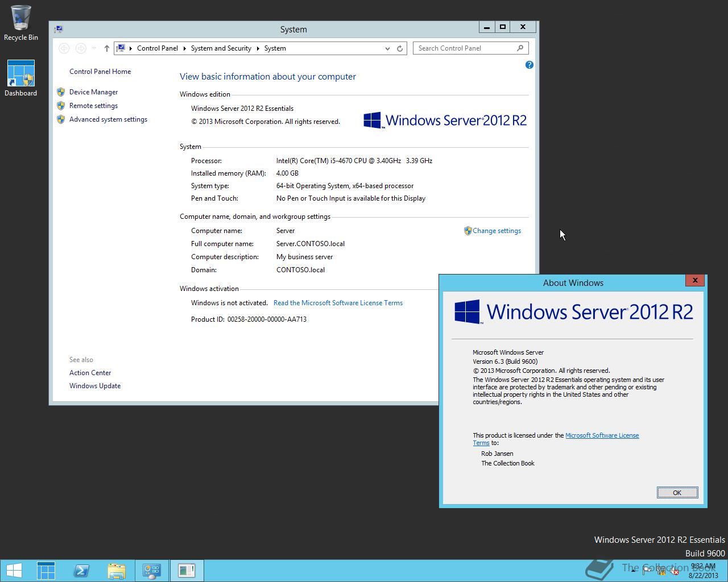The height and width of the screenshot is (582, 728).
Task: Click the Windows Server logo in About Windows
Action: [x=574, y=312]
